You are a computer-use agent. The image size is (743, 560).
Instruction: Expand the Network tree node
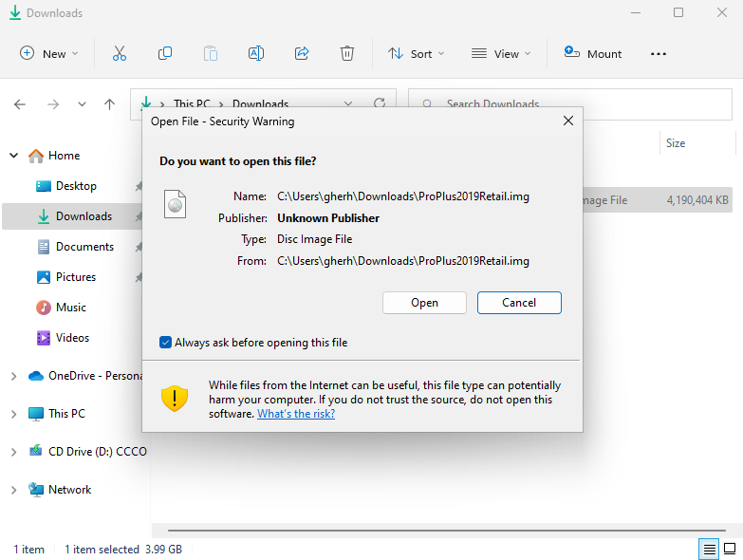click(x=13, y=490)
